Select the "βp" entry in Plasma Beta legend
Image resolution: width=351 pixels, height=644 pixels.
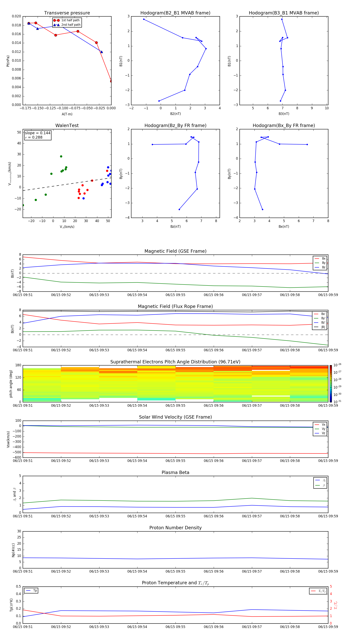click(320, 480)
